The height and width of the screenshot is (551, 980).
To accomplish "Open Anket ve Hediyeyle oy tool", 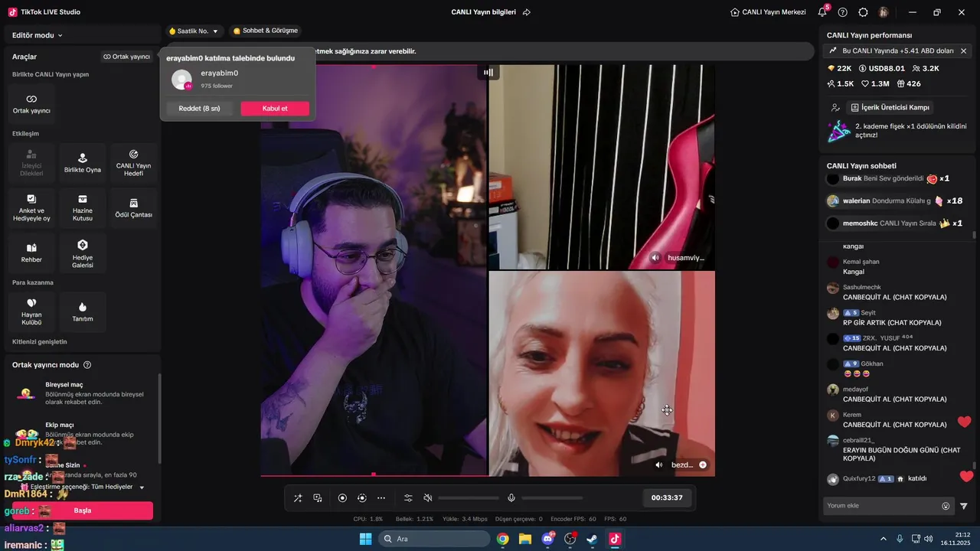I will click(31, 207).
